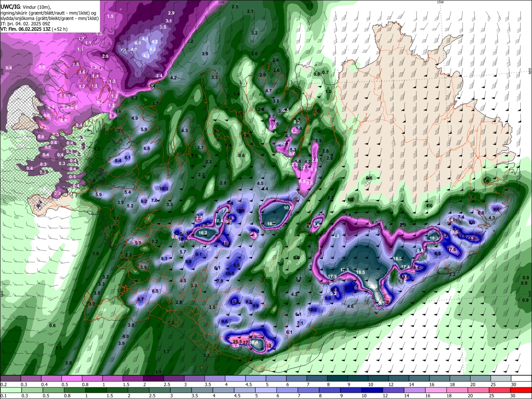Click the init time 'IT: þri. 04. 02. 2025 09Z'

coord(26,24)
